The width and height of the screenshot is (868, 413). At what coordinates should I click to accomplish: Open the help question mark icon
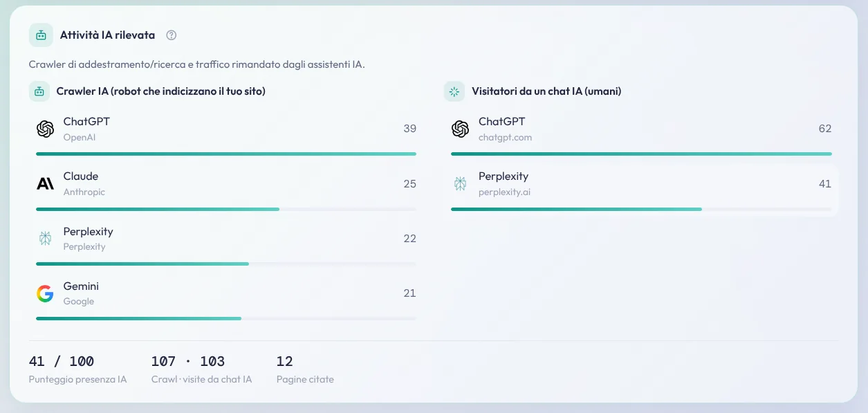click(x=172, y=35)
